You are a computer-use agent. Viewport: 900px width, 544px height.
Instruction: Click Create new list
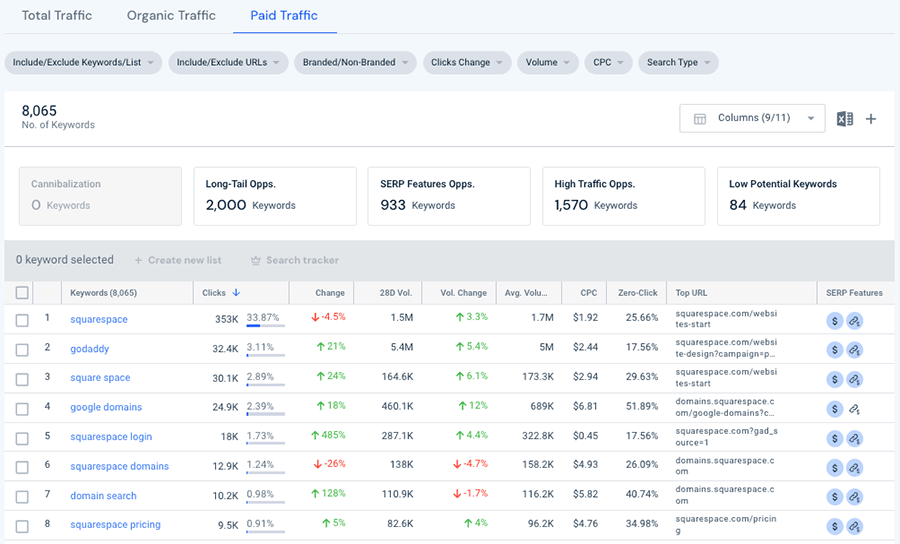coord(178,261)
